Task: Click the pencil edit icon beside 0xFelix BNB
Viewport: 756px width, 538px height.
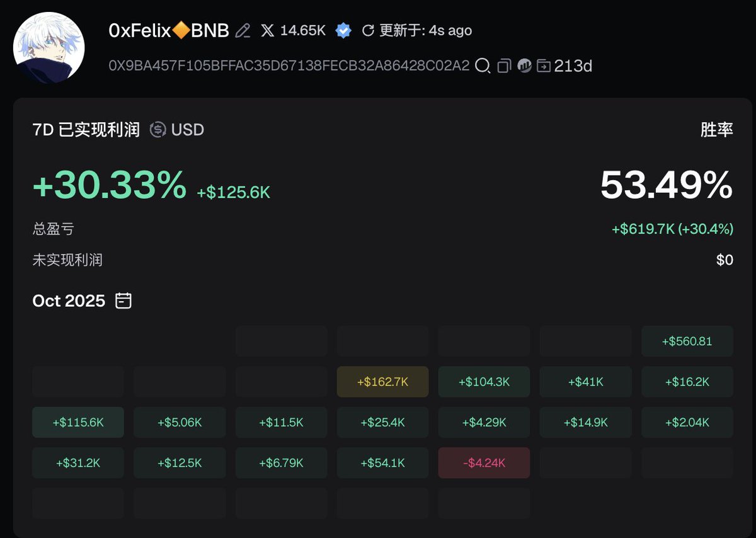Action: pyautogui.click(x=243, y=30)
